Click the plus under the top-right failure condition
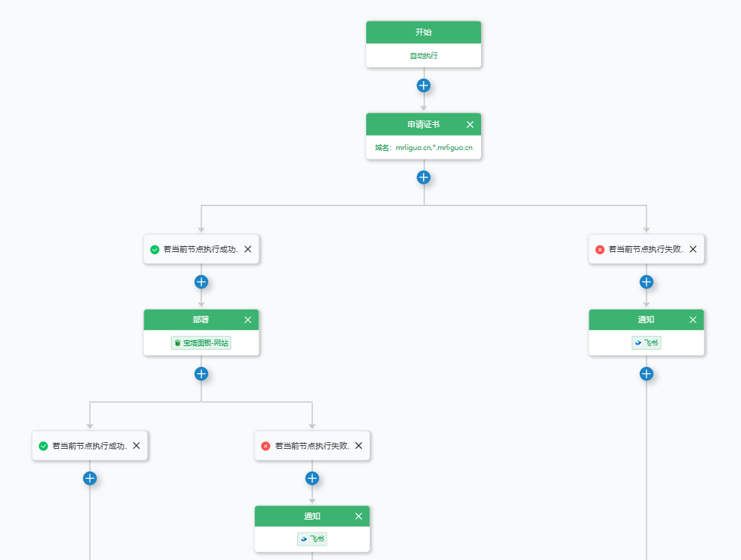741x560 pixels. (x=646, y=281)
